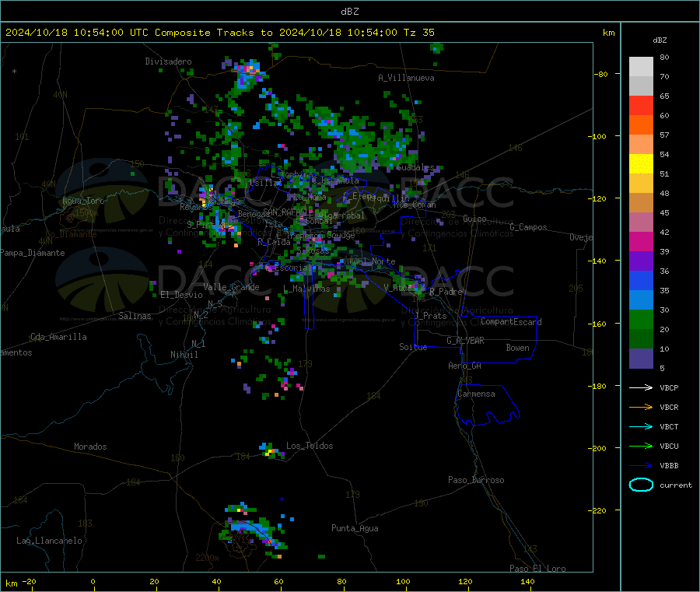This screenshot has width=700, height=592.
Task: Select the red swatch in the dBZ scale
Action: (x=641, y=105)
